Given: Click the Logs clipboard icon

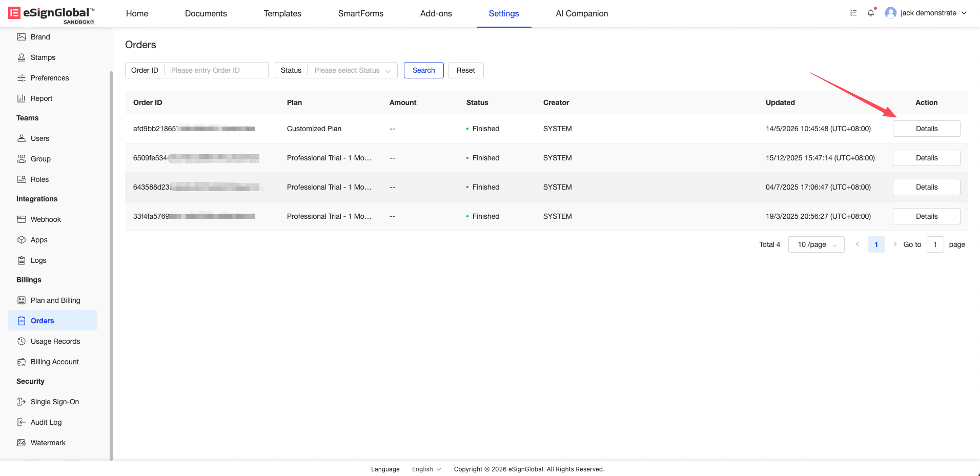Looking at the screenshot, I should (x=22, y=260).
